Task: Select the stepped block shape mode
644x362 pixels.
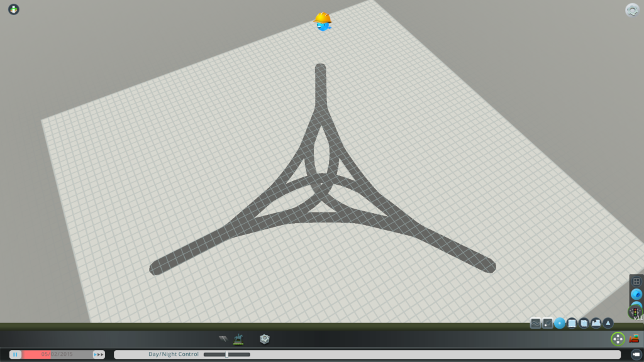Action: click(x=596, y=323)
